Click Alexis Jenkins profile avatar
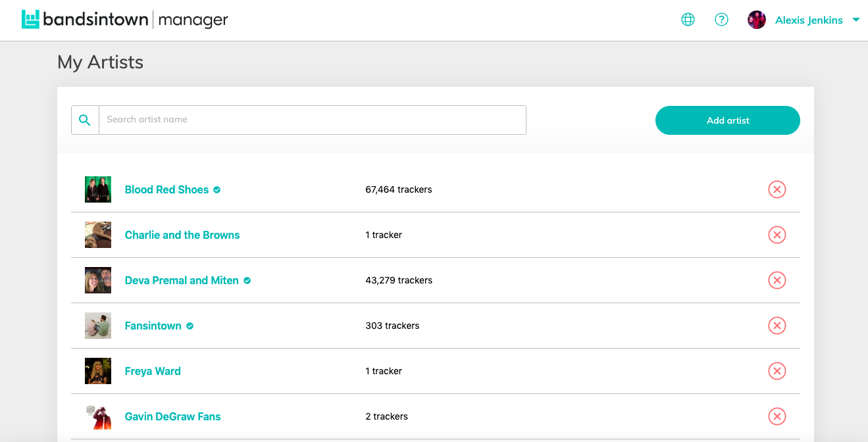 point(757,20)
